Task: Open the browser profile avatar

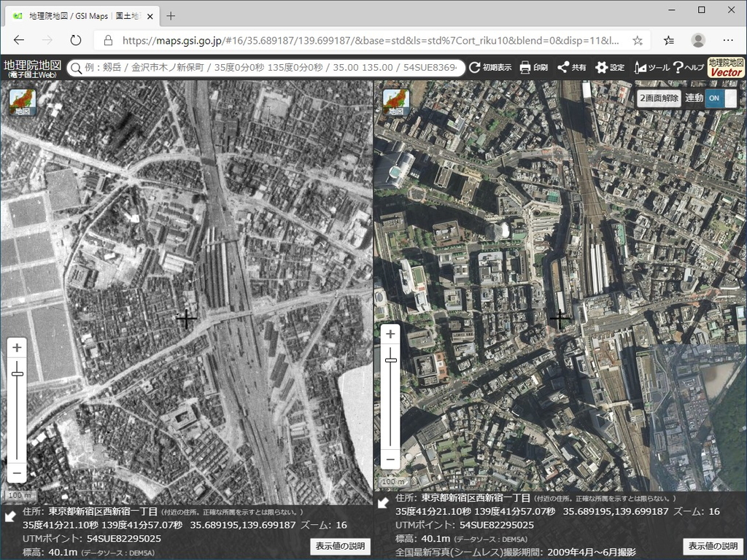Action: (698, 41)
